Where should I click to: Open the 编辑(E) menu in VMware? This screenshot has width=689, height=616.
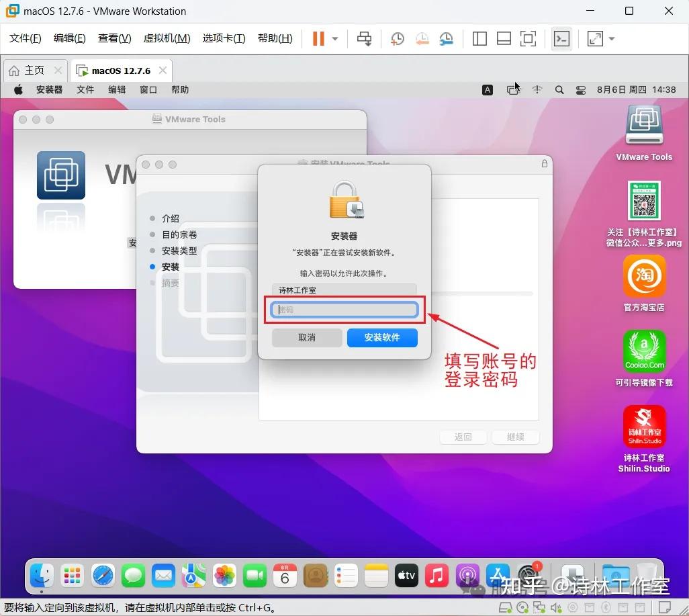pyautogui.click(x=69, y=39)
